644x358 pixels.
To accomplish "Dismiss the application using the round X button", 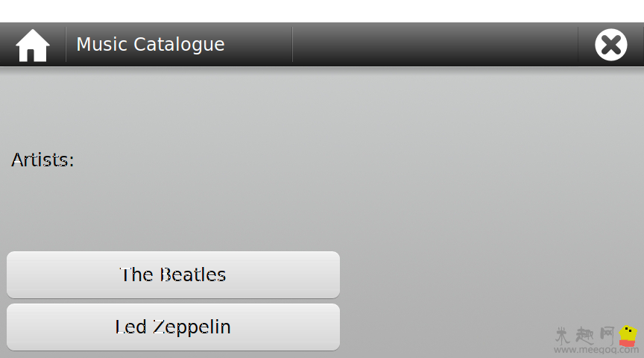I will click(610, 45).
